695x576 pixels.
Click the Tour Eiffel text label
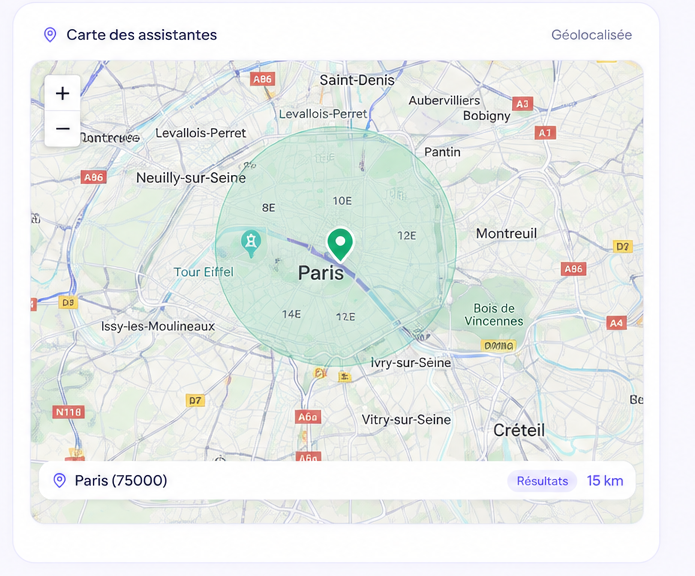coord(203,272)
